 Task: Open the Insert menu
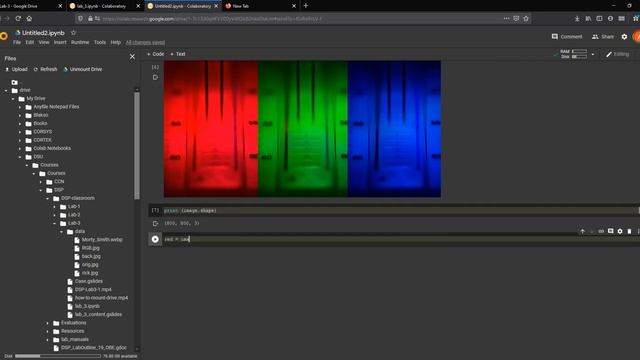[x=60, y=42]
